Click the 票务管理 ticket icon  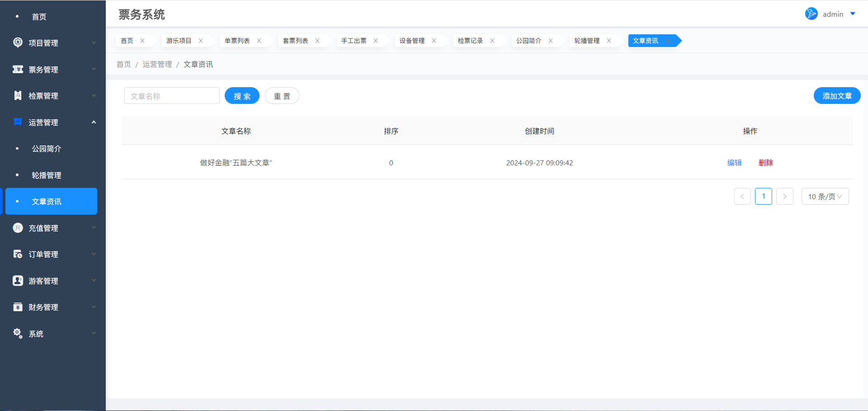[18, 69]
